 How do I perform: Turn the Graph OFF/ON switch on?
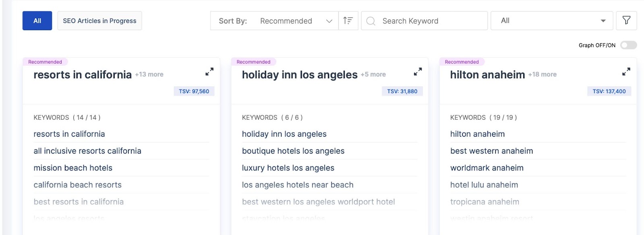point(628,45)
